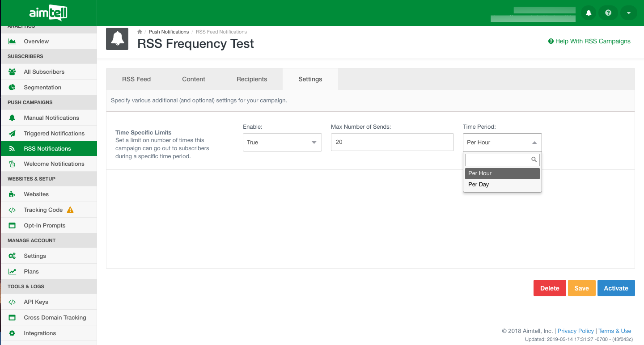The width and height of the screenshot is (644, 345).
Task: Click the Settings gears icon in sidebar
Action: pos(12,256)
